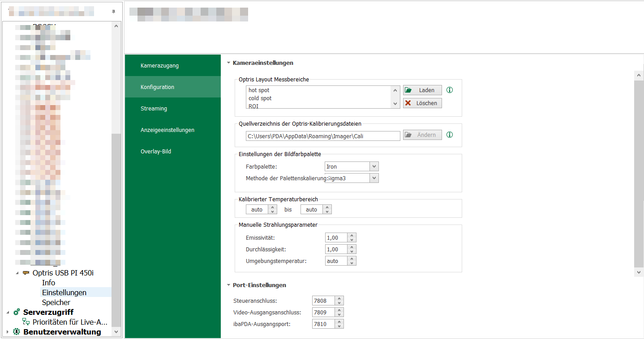Click the info icon next to Laden
This screenshot has height=339, width=644.
point(450,90)
